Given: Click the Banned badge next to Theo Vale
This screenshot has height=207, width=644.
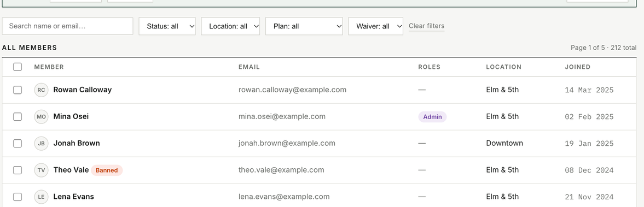Looking at the screenshot, I should click(x=107, y=170).
